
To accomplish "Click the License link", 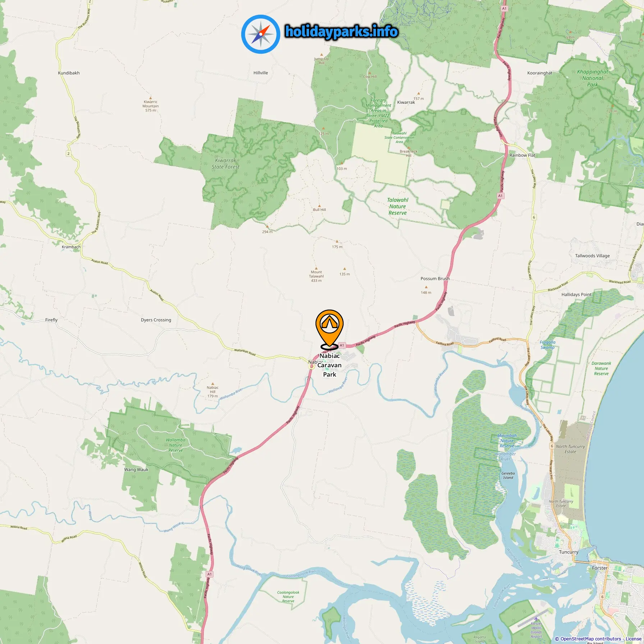I will point(634,639).
